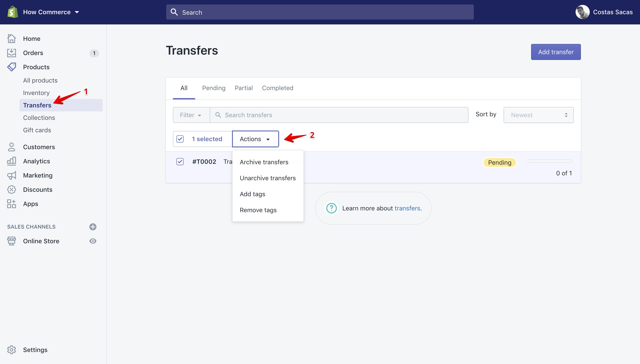Switch to the Completed tab
The image size is (640, 364).
click(x=278, y=88)
